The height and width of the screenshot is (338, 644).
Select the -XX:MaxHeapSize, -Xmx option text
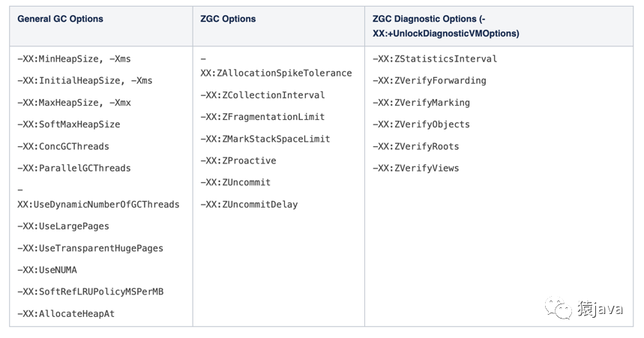coord(73,103)
